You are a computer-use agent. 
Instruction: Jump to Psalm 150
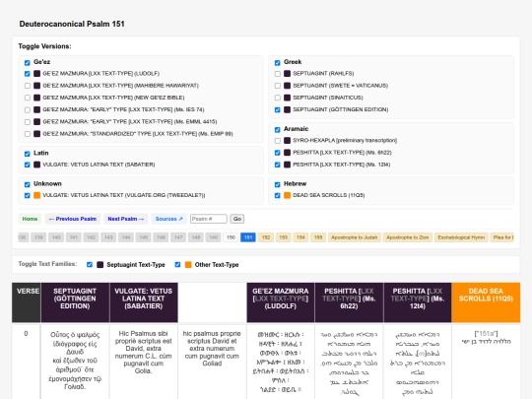[231, 237]
